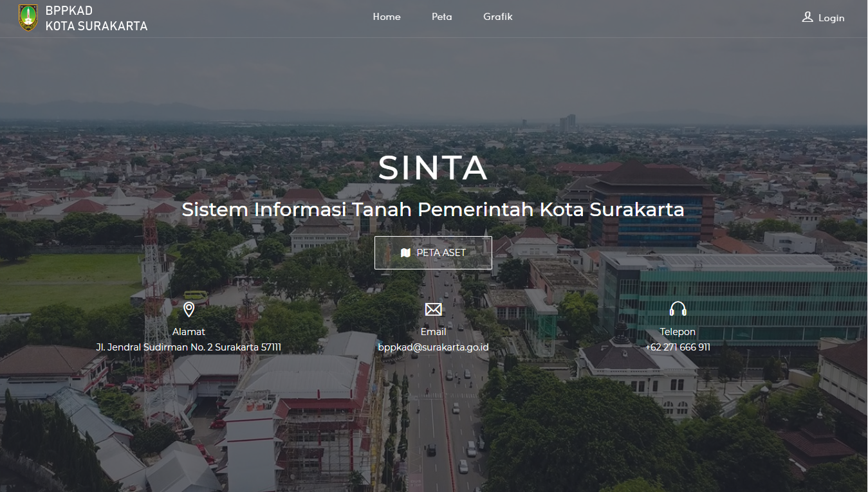868x492 pixels.
Task: Click the Surakarta city crest logo
Action: pos(28,18)
